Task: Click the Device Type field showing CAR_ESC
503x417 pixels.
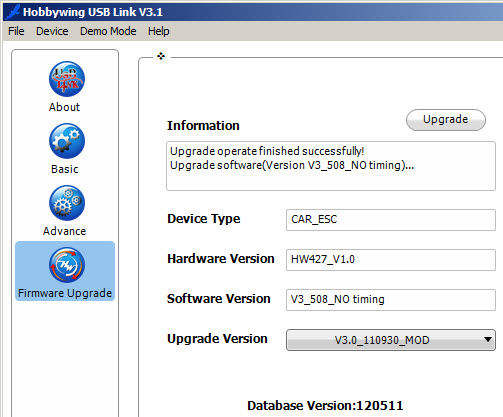Action: [391, 220]
